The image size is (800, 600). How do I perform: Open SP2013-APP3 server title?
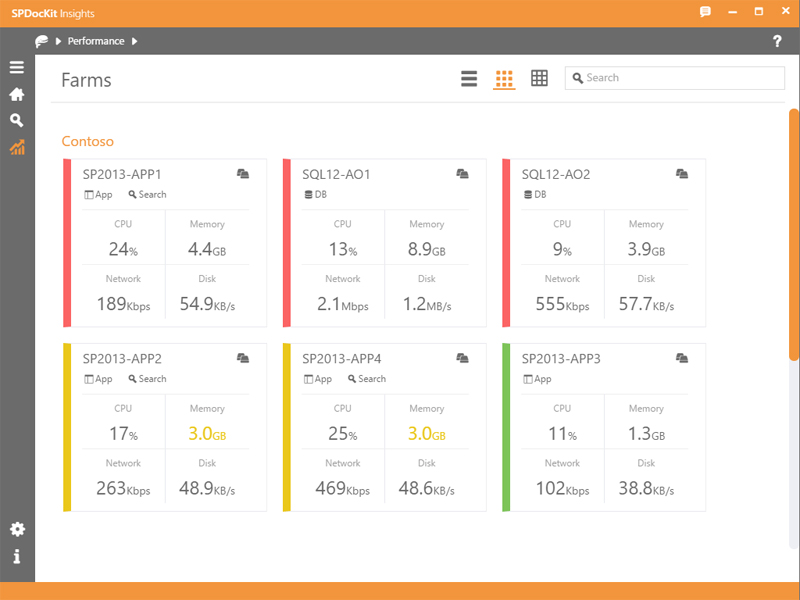(x=561, y=359)
